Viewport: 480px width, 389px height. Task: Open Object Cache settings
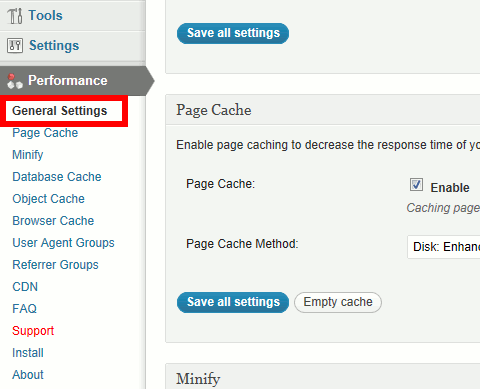click(48, 199)
